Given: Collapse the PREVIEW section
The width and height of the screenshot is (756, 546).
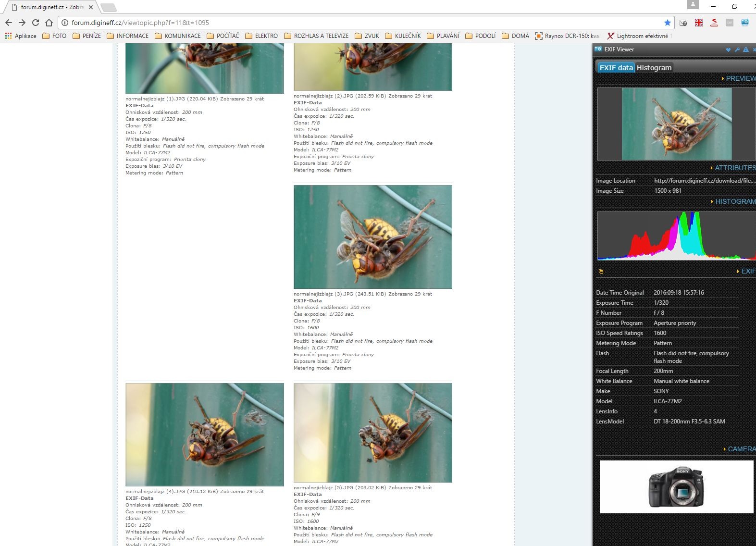Looking at the screenshot, I should pos(739,78).
